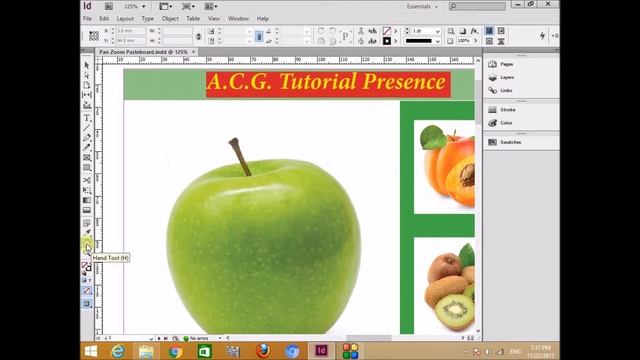The width and height of the screenshot is (640, 360).
Task: Select the Gradient Swatch tool
Action: pos(87,200)
